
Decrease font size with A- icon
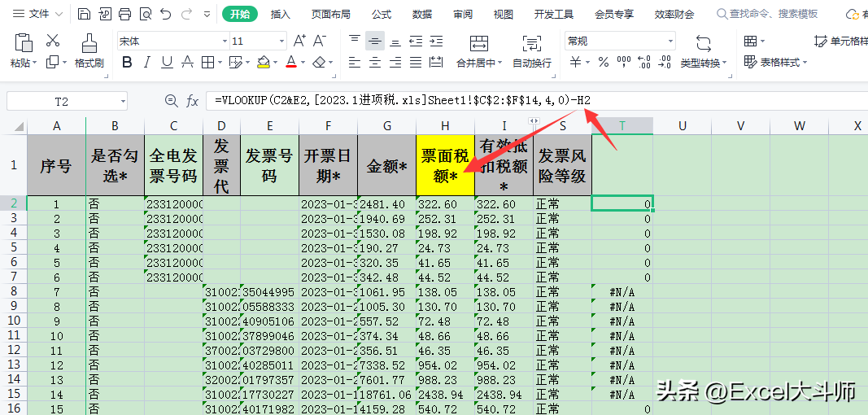320,41
